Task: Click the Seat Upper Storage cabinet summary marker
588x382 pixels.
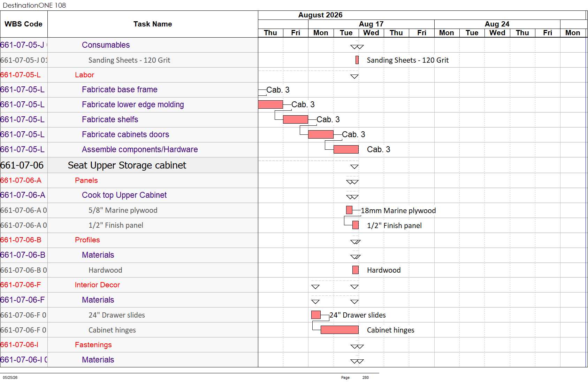Action: (x=354, y=167)
